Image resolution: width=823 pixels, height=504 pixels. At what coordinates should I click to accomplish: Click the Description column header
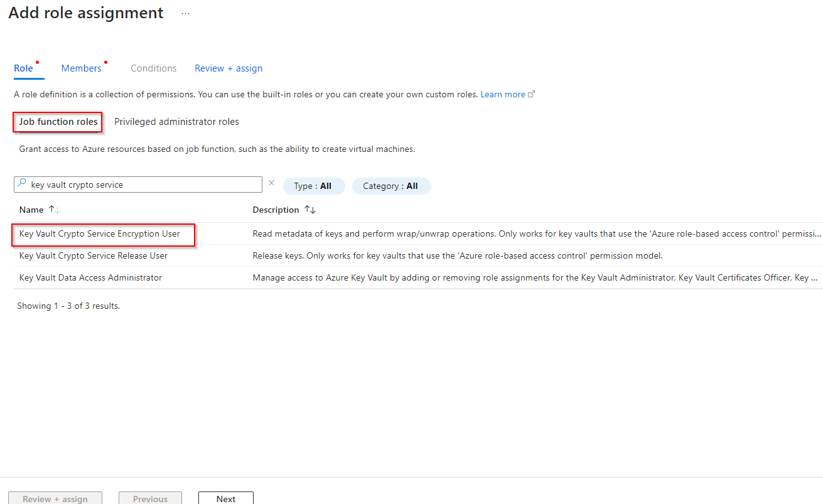276,210
